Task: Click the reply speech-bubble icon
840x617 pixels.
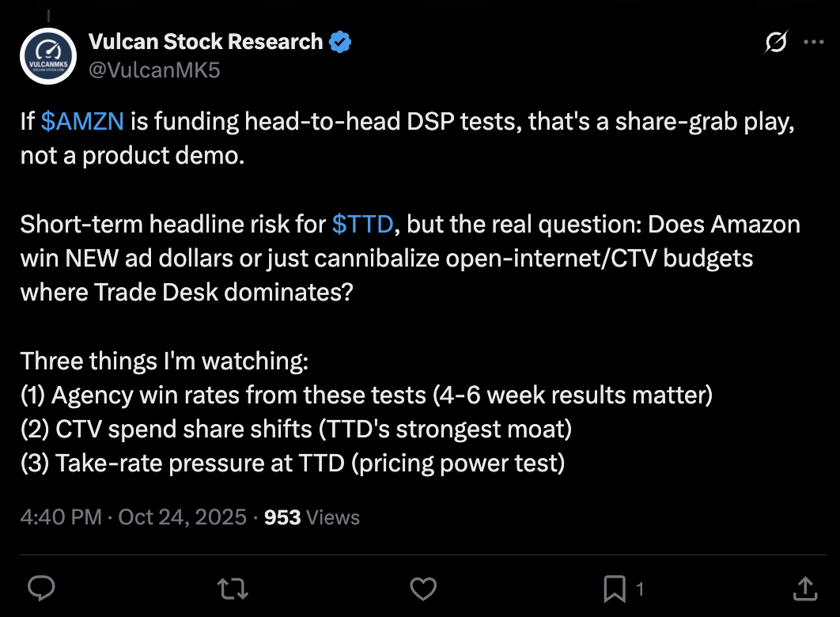Action: click(x=41, y=588)
